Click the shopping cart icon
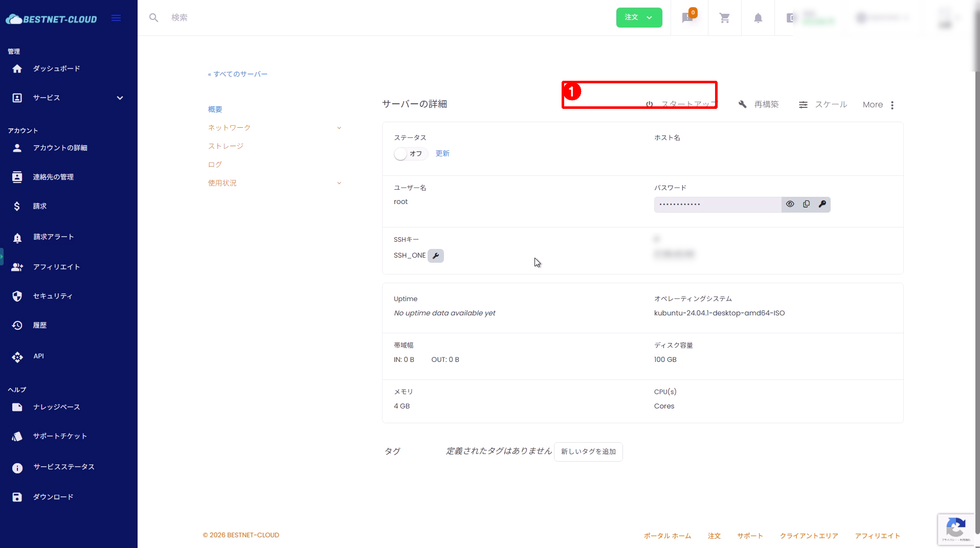Screen dimensions: 980x548 (724, 18)
